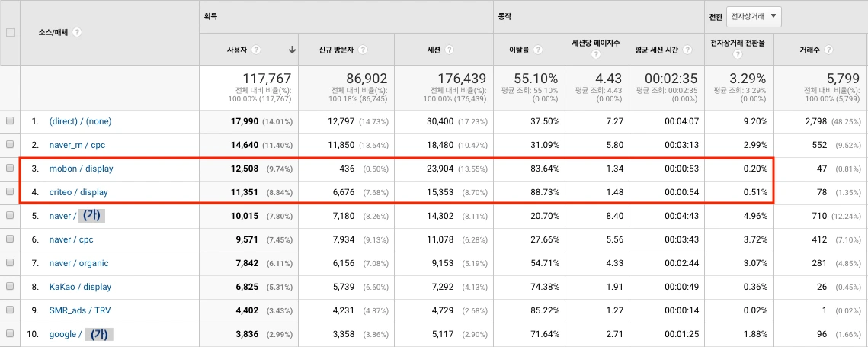Click the naver / organic link
The image size is (868, 347).
[78, 263]
